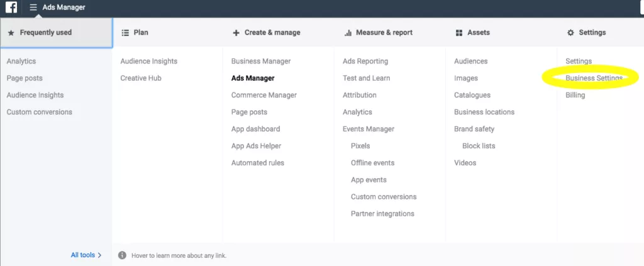644x266 pixels.
Task: Open Custom conversions under Events Manager
Action: click(384, 197)
